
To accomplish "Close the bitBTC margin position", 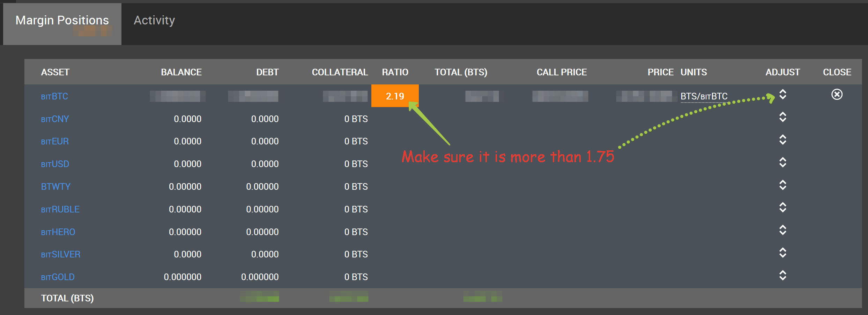I will pyautogui.click(x=837, y=95).
